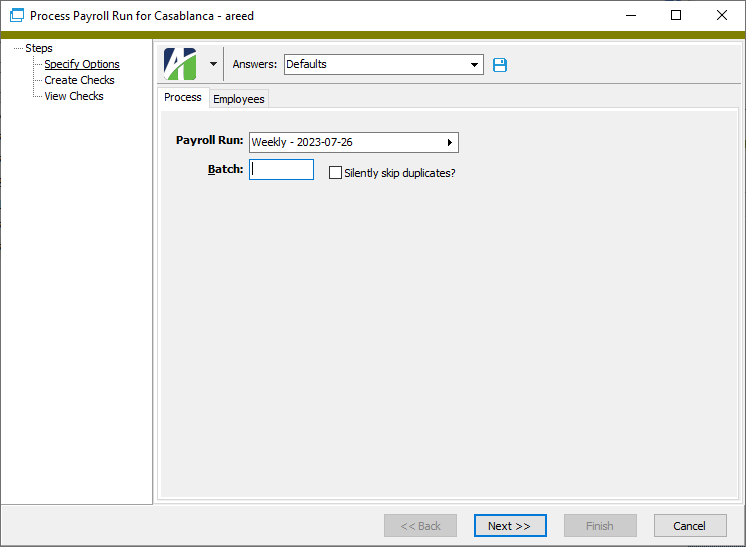
Task: Select the Process tab
Action: pyautogui.click(x=183, y=97)
